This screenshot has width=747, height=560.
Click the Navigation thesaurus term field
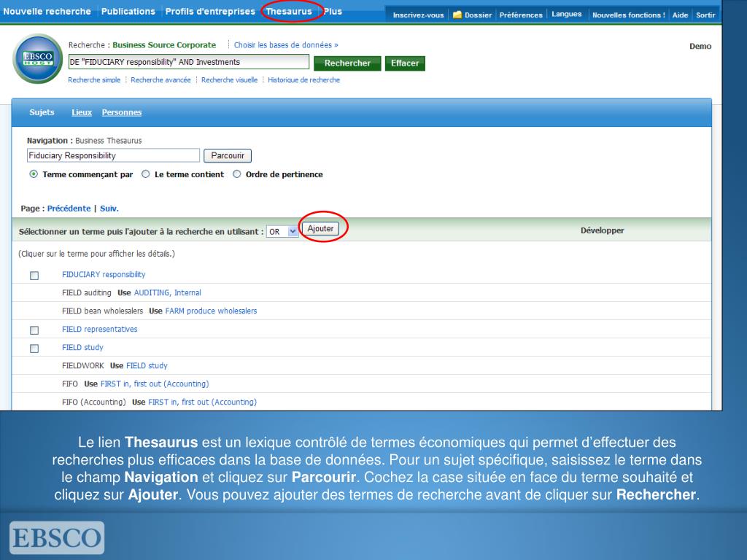(113, 155)
